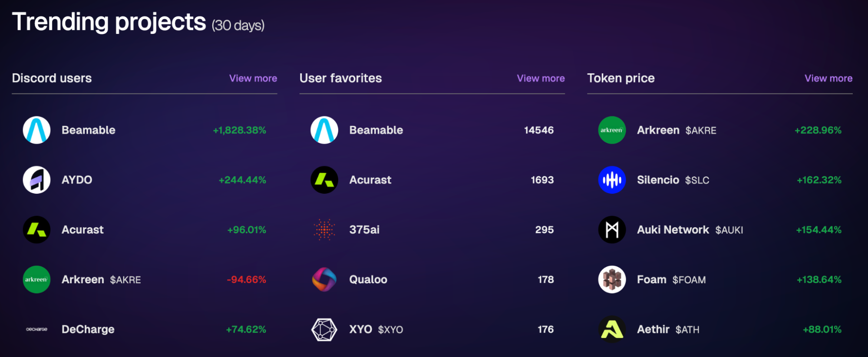Click the XYO geometric logo icon

click(x=324, y=329)
